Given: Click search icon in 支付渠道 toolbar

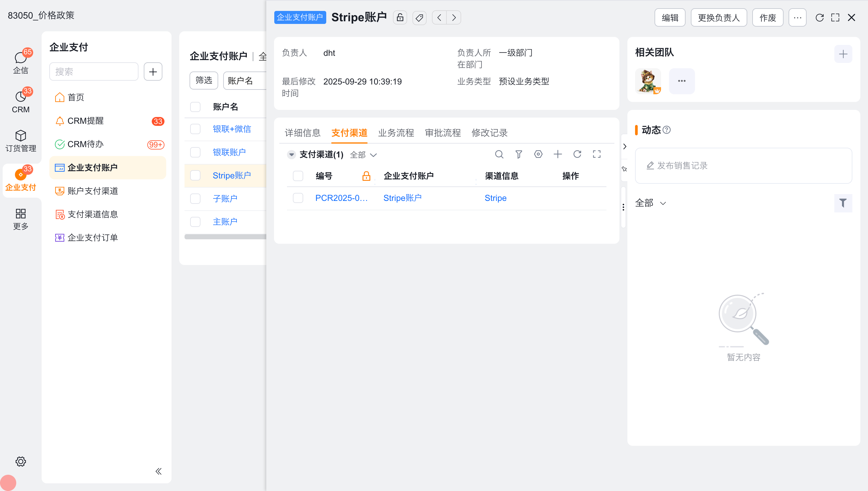Looking at the screenshot, I should (499, 155).
